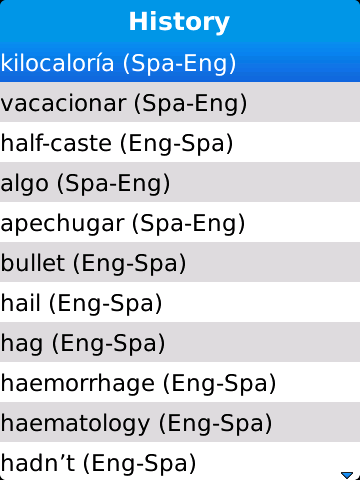
Task: Click the (Eng-Spa) label next to bullet
Action: tap(130, 264)
